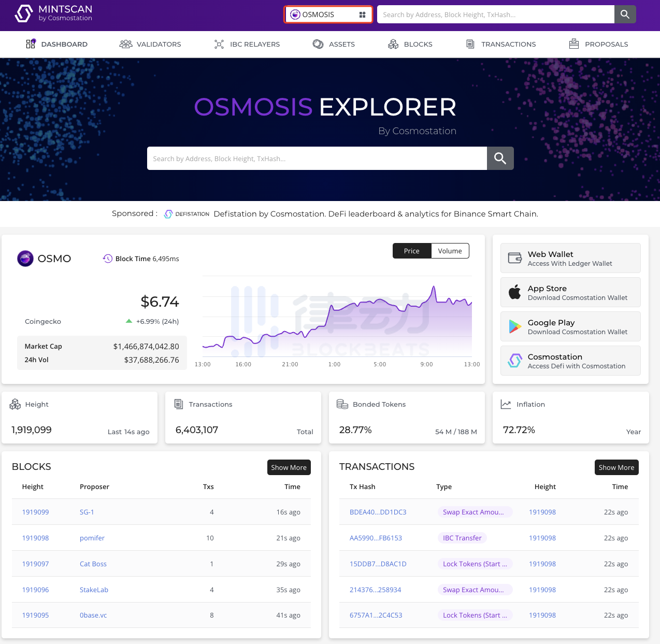This screenshot has width=660, height=644.
Task: Show more transactions
Action: click(616, 467)
